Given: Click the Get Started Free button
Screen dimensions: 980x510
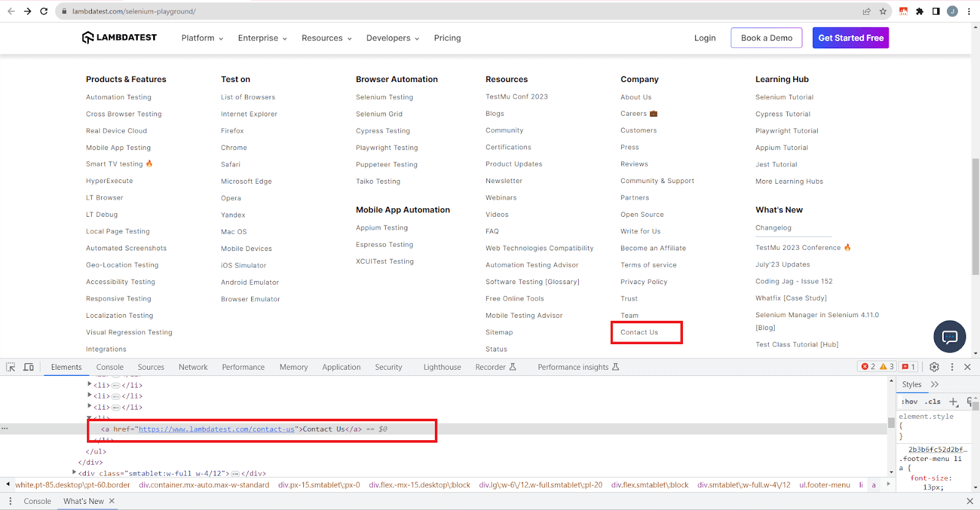Looking at the screenshot, I should pyautogui.click(x=851, y=38).
